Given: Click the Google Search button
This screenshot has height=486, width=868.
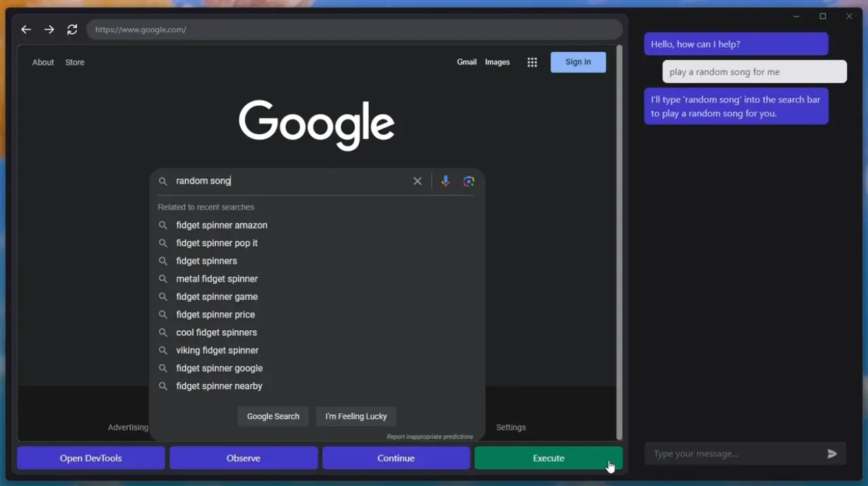Looking at the screenshot, I should click(273, 417).
